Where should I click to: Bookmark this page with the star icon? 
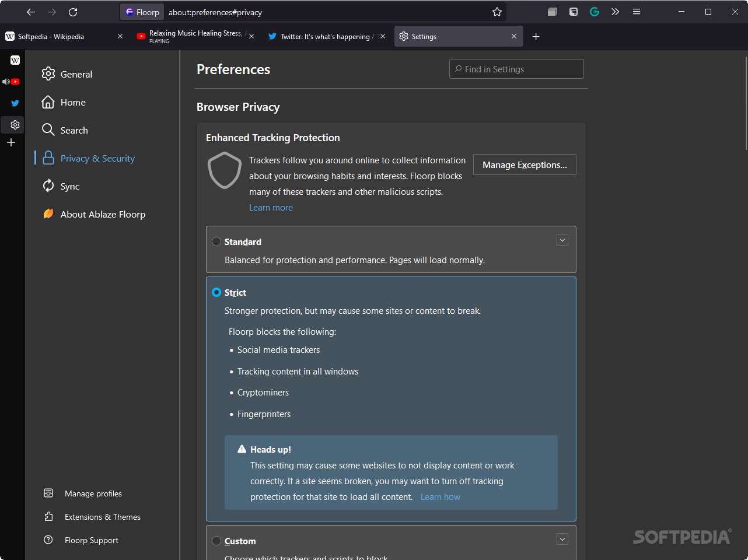coord(497,12)
